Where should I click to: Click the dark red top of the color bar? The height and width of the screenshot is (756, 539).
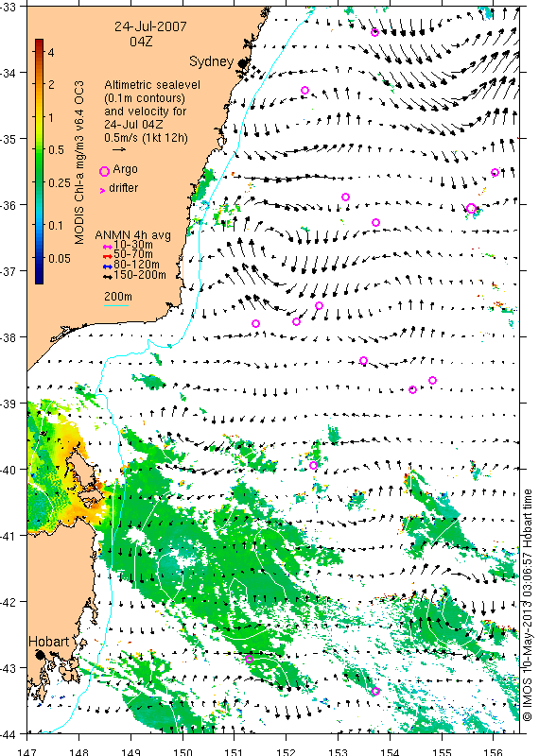[39, 43]
